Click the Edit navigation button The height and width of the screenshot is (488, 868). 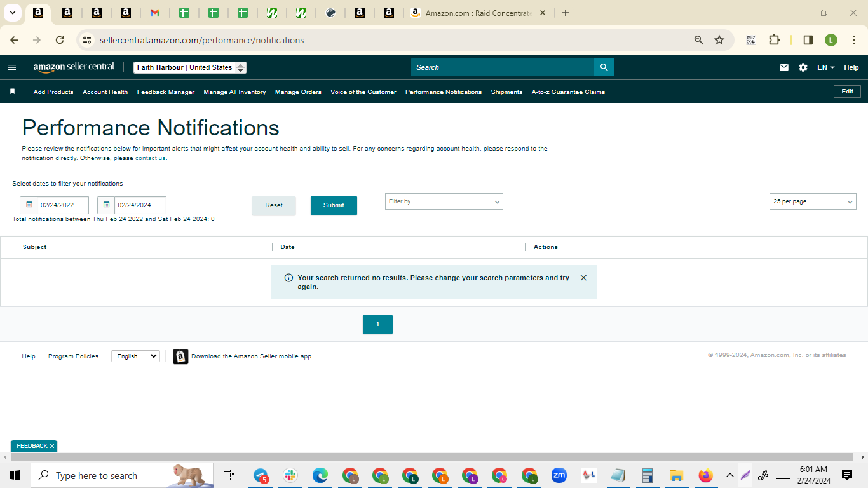(847, 91)
